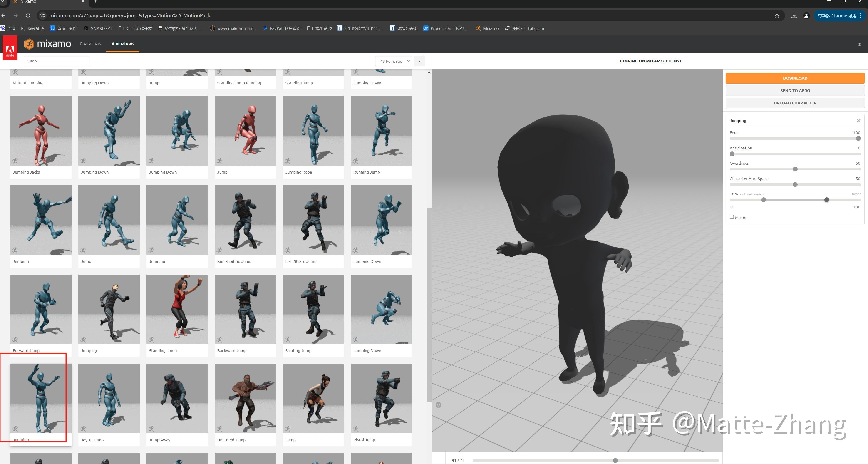Open the 模型资源 bookmarks folder

pos(319,28)
